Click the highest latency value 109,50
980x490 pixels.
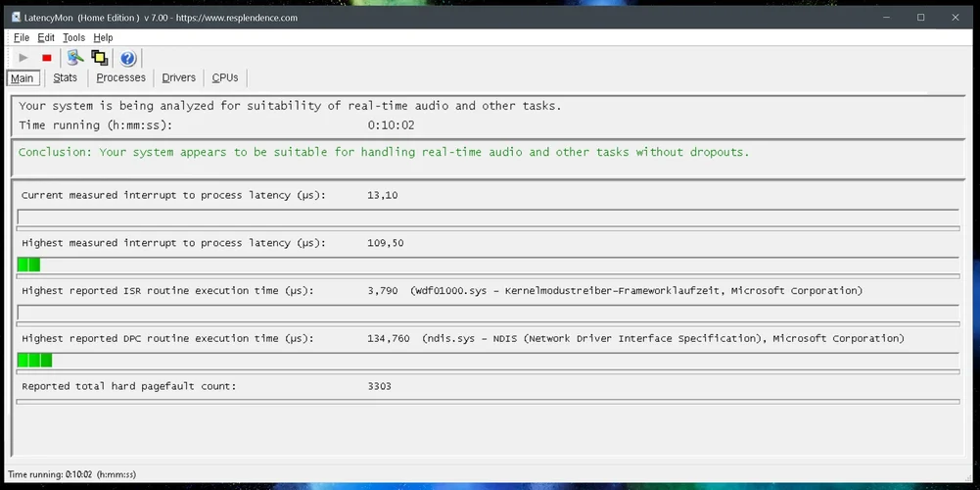pyautogui.click(x=386, y=243)
